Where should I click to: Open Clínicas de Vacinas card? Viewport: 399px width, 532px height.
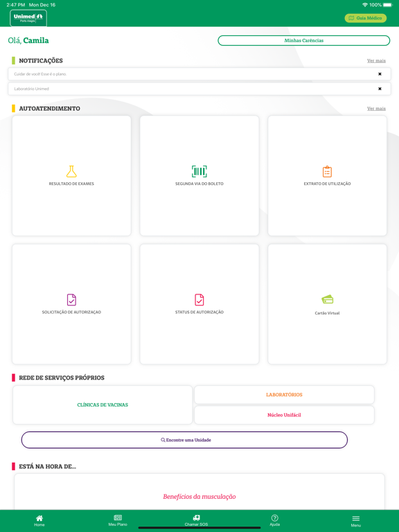pyautogui.click(x=103, y=405)
